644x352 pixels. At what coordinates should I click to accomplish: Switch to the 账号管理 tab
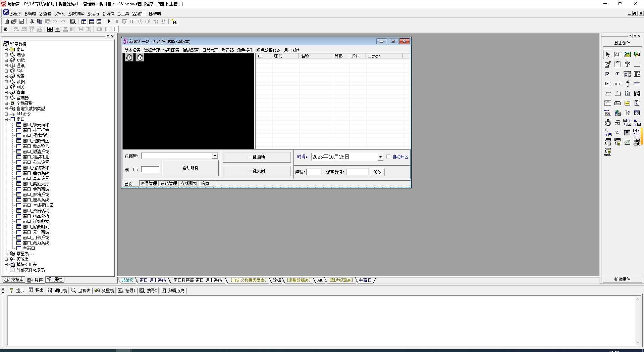(149, 184)
